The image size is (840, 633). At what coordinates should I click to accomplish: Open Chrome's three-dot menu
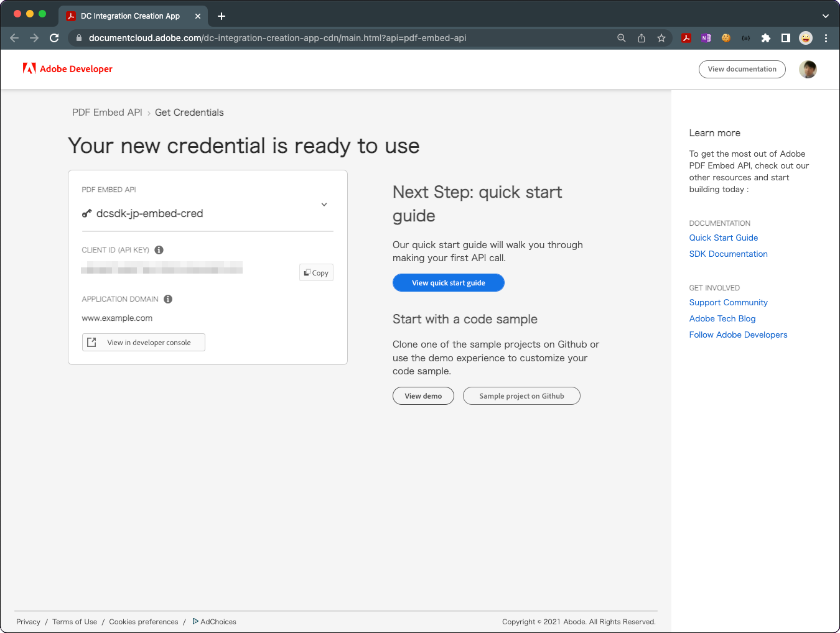pos(826,38)
